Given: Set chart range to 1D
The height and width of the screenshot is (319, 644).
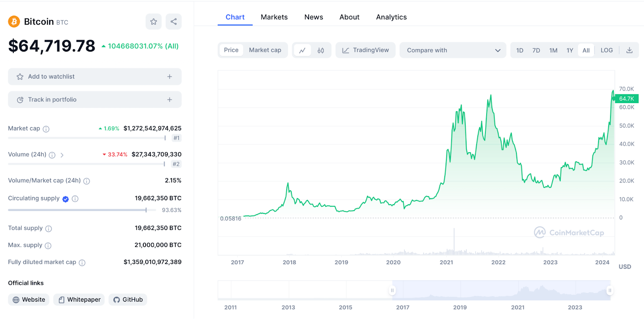Looking at the screenshot, I should tap(520, 50).
